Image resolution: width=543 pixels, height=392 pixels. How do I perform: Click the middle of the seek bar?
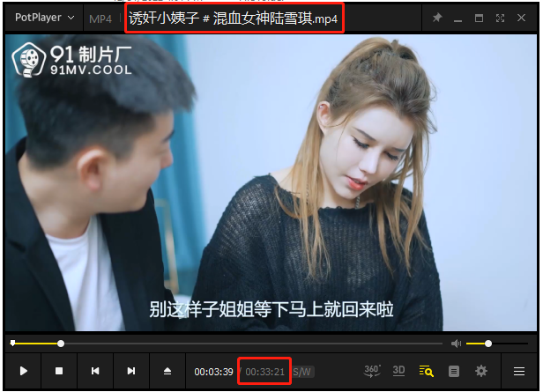227,344
